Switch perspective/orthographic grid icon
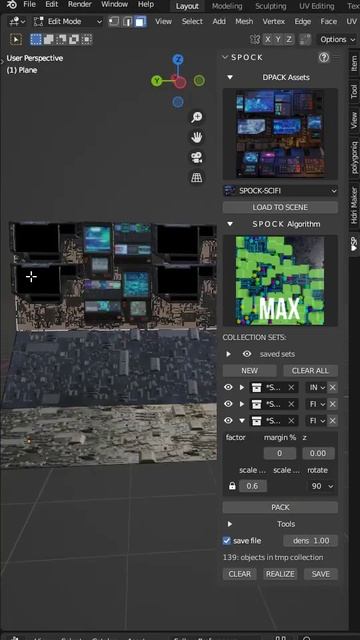The image size is (360, 640). [197, 177]
